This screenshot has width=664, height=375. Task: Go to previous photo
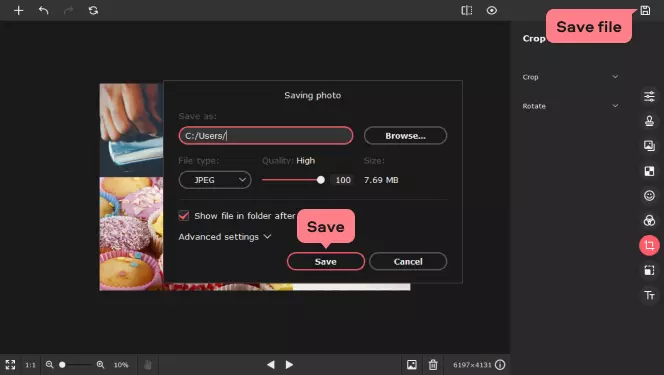pos(271,364)
